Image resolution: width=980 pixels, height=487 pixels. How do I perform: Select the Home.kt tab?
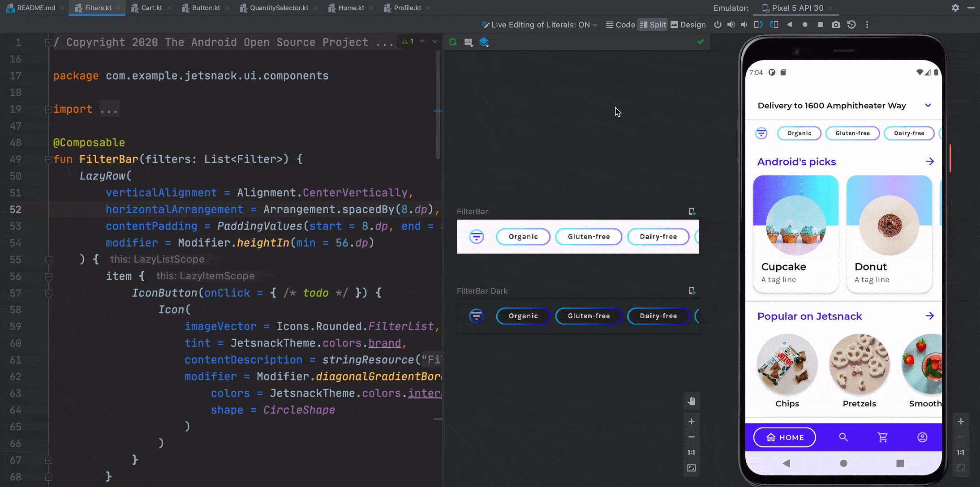point(349,8)
